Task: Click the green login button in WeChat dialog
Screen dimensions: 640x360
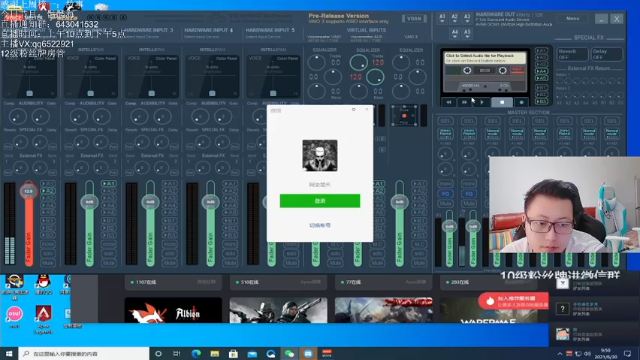Action: 320,201
